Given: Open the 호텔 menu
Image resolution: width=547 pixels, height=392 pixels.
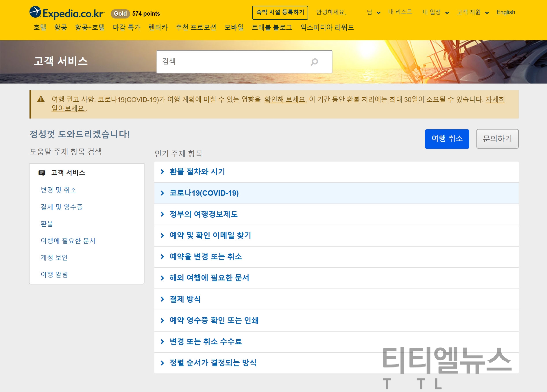Looking at the screenshot, I should pyautogui.click(x=40, y=27).
